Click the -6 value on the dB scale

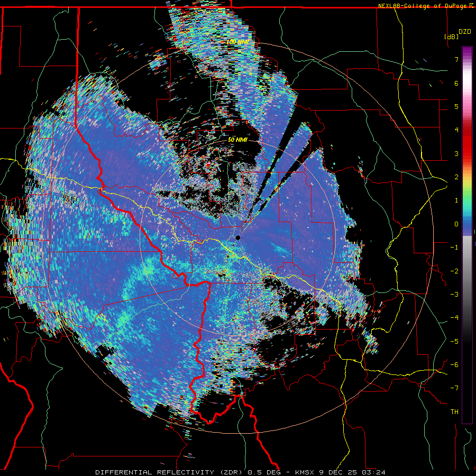[454, 365]
